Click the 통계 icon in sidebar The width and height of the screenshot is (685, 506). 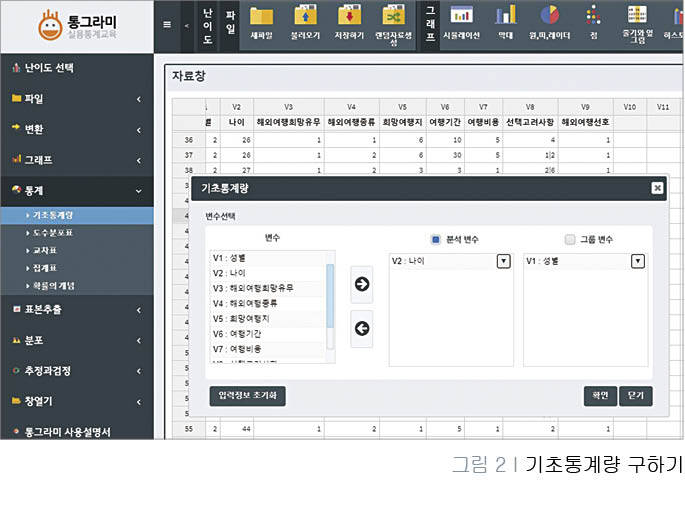pos(17,189)
